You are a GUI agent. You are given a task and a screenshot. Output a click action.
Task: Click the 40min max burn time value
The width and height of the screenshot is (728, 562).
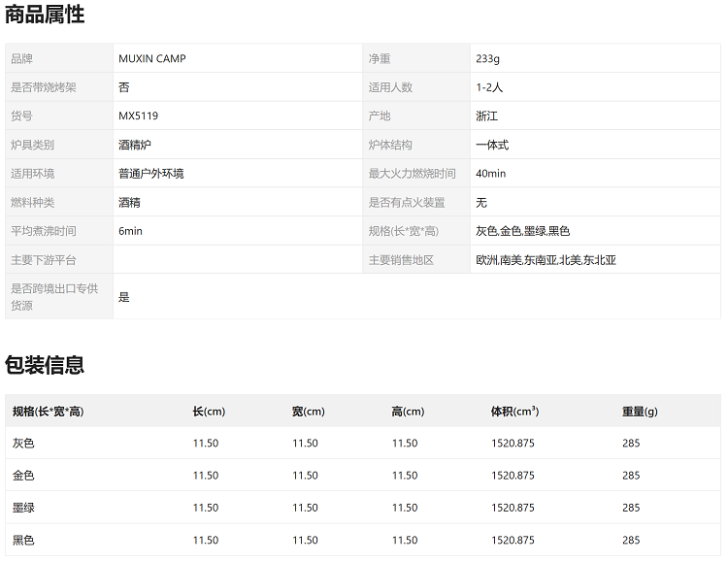point(490,174)
